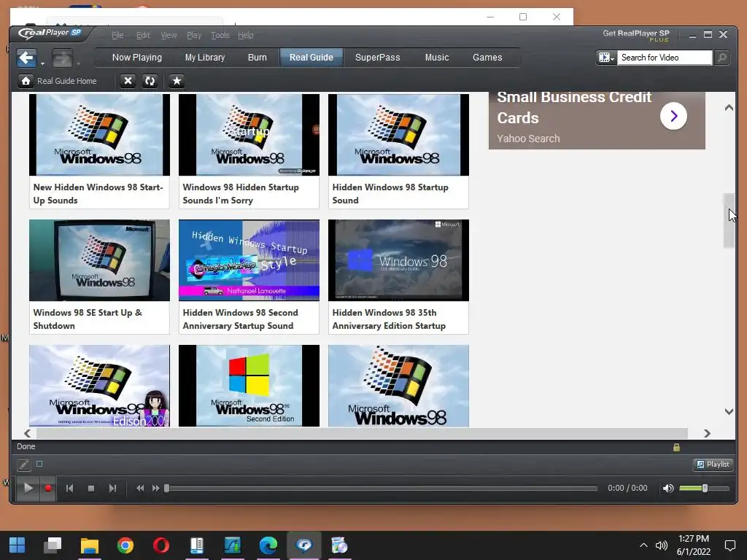Switch to the Burn tab
Image resolution: width=747 pixels, height=560 pixels.
click(258, 57)
